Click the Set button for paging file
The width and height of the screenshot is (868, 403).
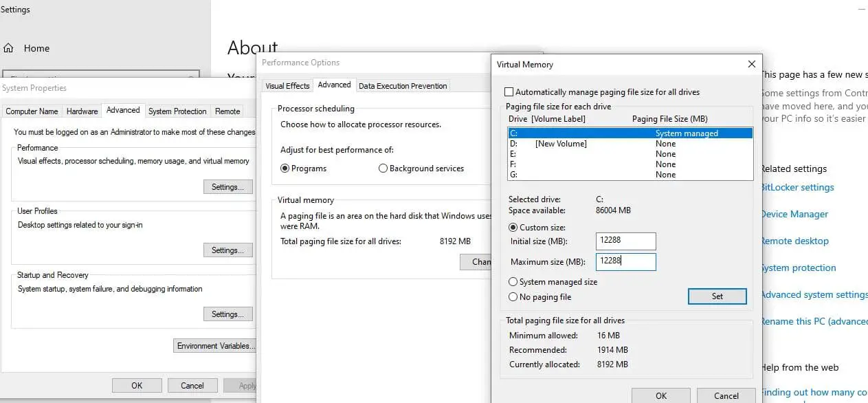point(717,296)
